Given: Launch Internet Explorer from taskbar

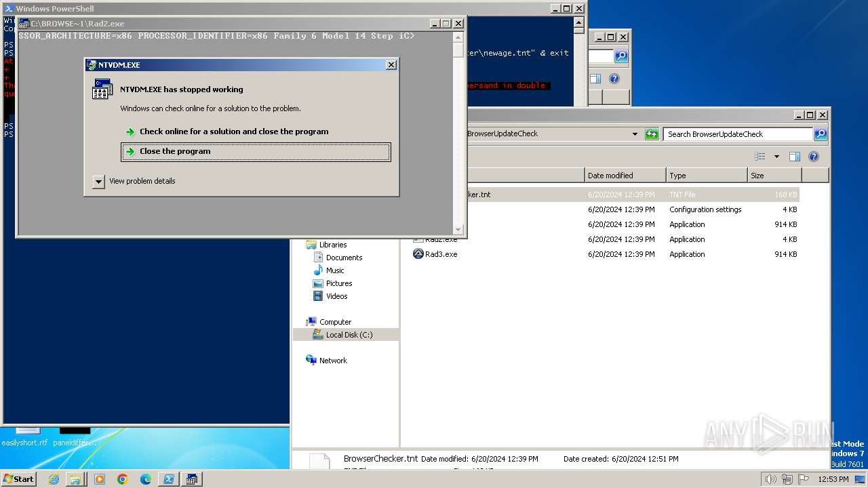Looking at the screenshot, I should (x=54, y=479).
